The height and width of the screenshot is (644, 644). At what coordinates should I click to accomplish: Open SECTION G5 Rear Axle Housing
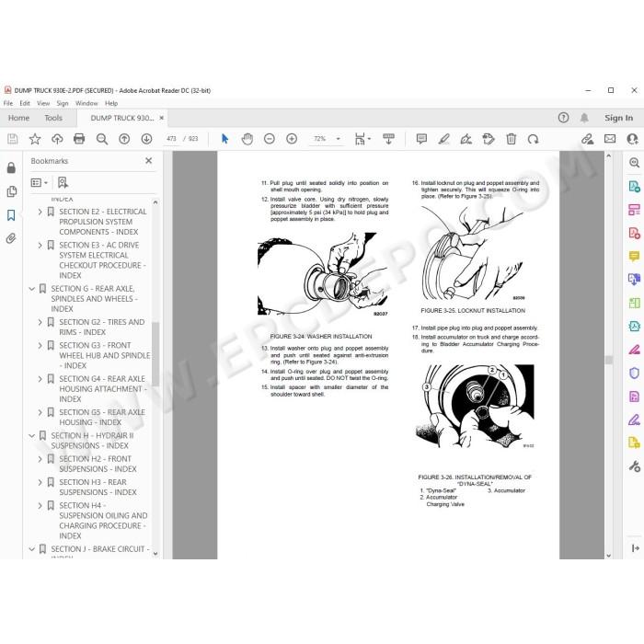[x=102, y=418]
